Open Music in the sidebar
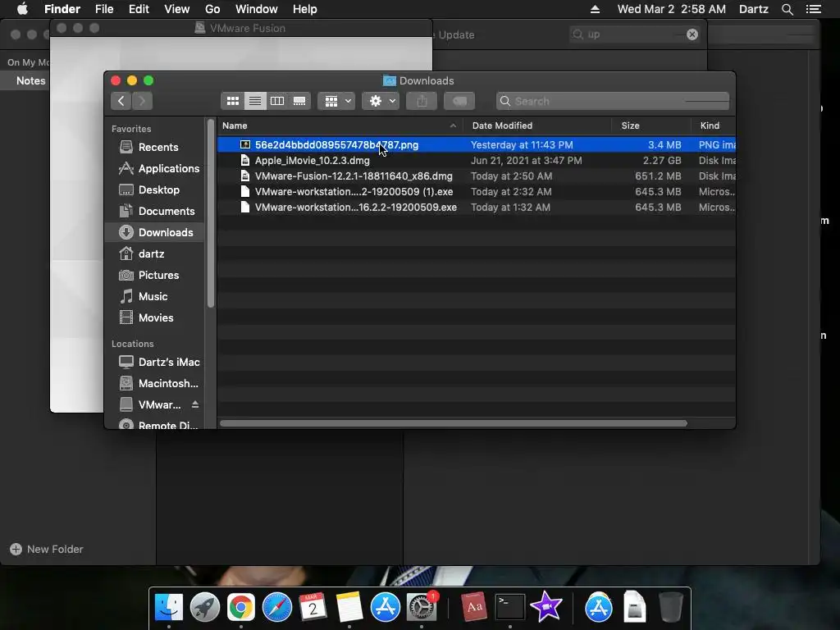The width and height of the screenshot is (840, 630). click(155, 296)
